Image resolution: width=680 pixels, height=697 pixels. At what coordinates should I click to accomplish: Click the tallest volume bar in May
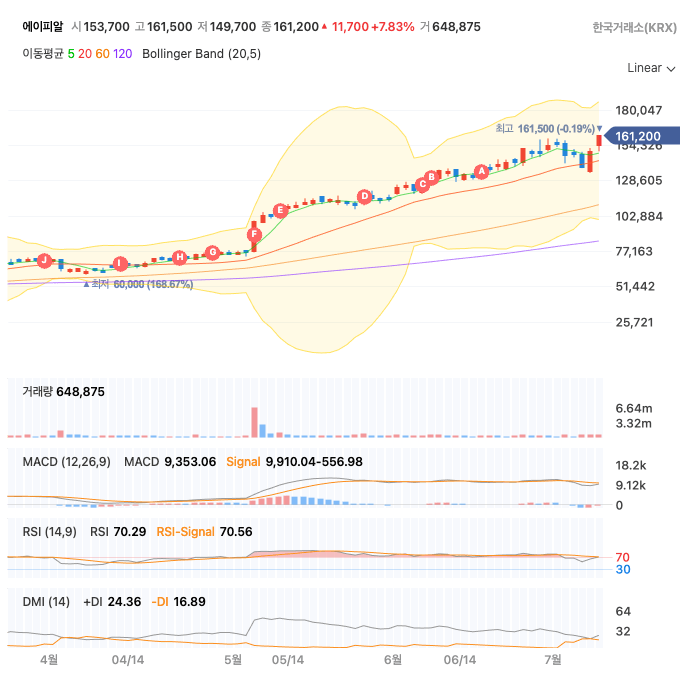coord(254,422)
